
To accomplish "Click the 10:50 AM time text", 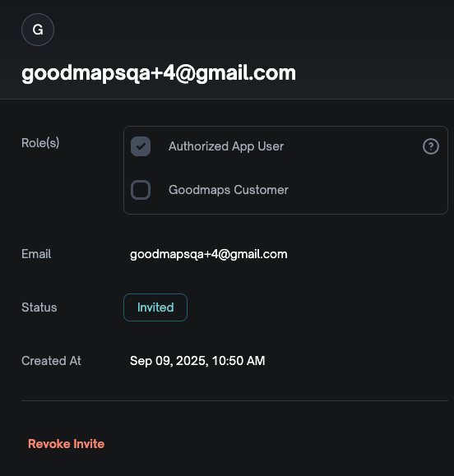I will click(239, 361).
